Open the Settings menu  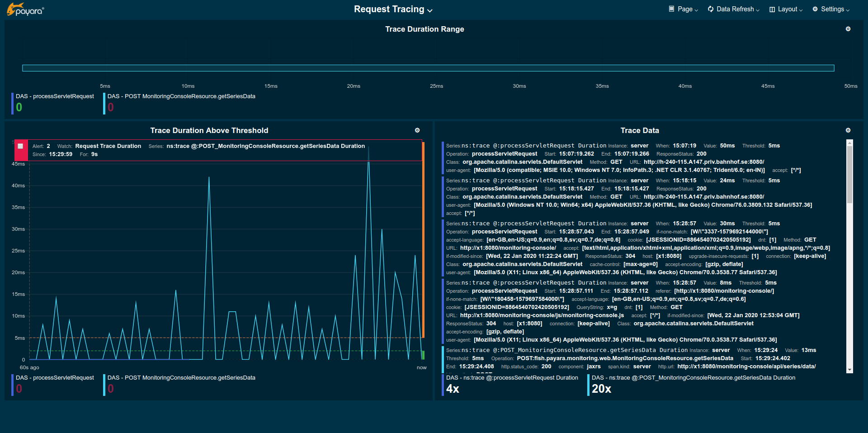(x=831, y=9)
